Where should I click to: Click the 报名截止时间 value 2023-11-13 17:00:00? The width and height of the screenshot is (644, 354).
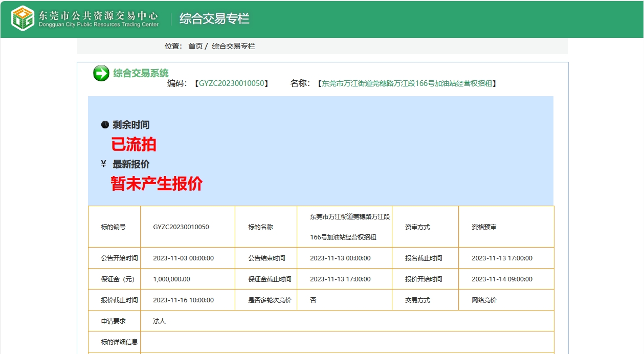[x=502, y=258]
